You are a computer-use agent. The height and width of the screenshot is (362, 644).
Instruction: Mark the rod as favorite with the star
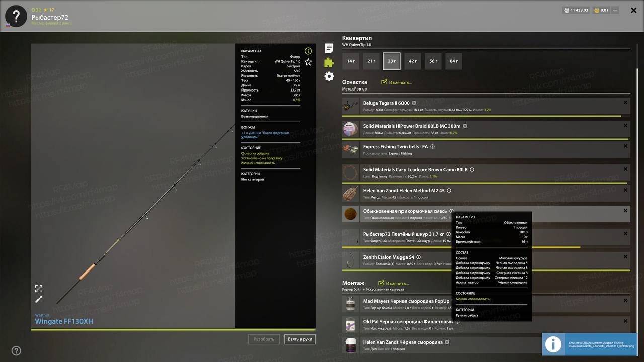[308, 62]
